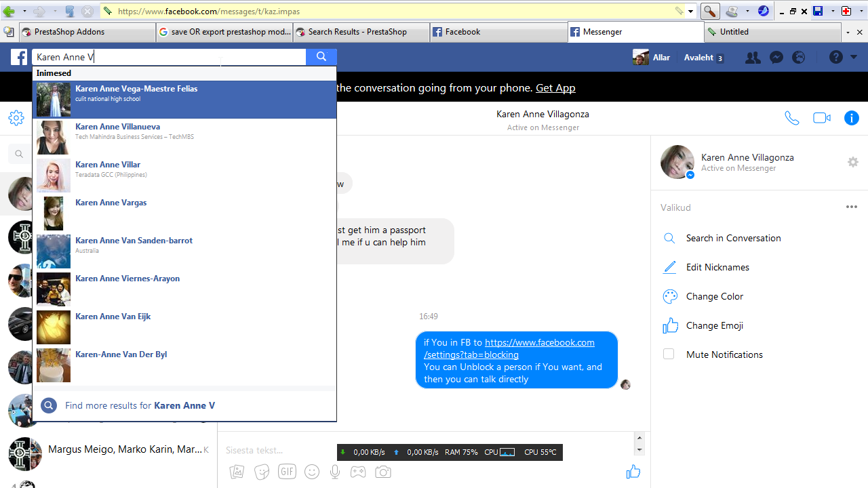The image size is (868, 488).
Task: Choose a sticker from the composer
Action: pyautogui.click(x=262, y=472)
